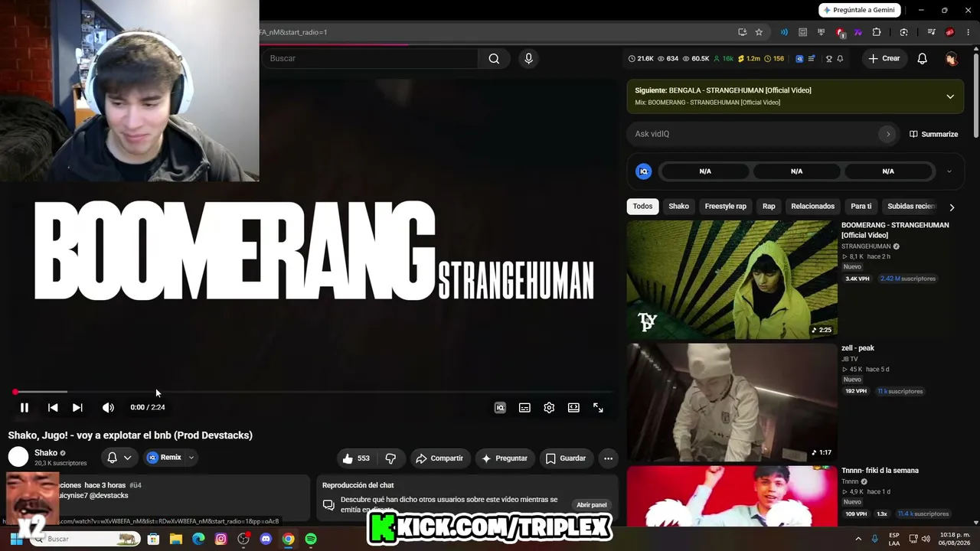Open the channel notification bell dropdown
This screenshot has width=980, height=551.
[119, 458]
